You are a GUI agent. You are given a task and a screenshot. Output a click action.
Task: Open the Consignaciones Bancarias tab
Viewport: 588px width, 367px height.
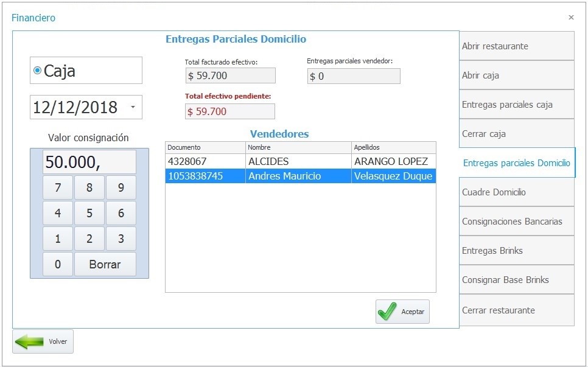pyautogui.click(x=516, y=221)
